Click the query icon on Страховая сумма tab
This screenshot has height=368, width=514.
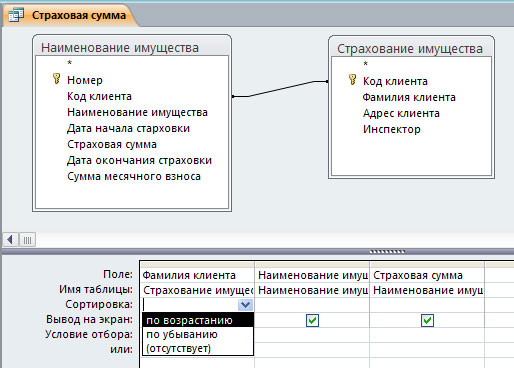[16, 15]
